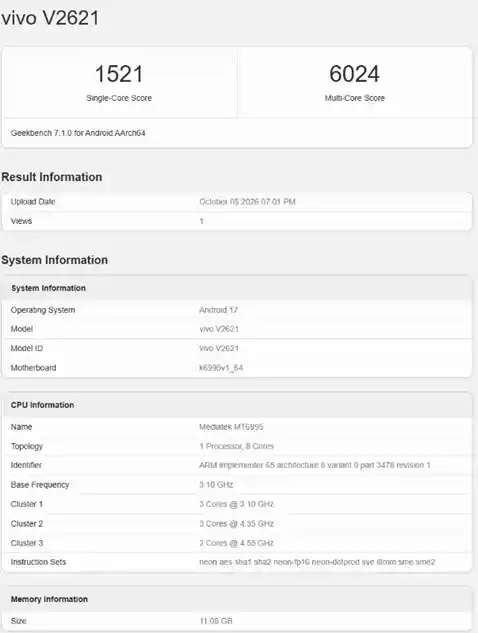Select '1 Processor, 8 Cores' value
The height and width of the screenshot is (633, 478).
click(x=237, y=446)
